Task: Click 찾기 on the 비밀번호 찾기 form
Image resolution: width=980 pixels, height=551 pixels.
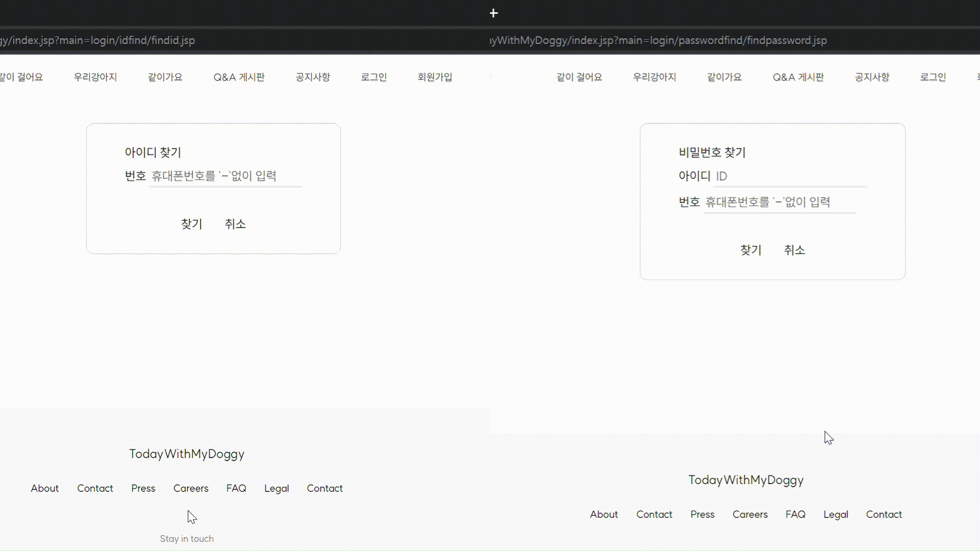Action: point(750,250)
